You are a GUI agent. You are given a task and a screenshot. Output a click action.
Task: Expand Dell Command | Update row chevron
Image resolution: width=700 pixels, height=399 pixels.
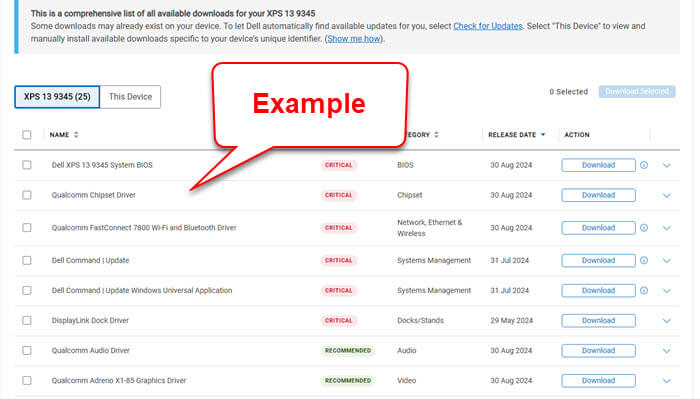pyautogui.click(x=667, y=261)
